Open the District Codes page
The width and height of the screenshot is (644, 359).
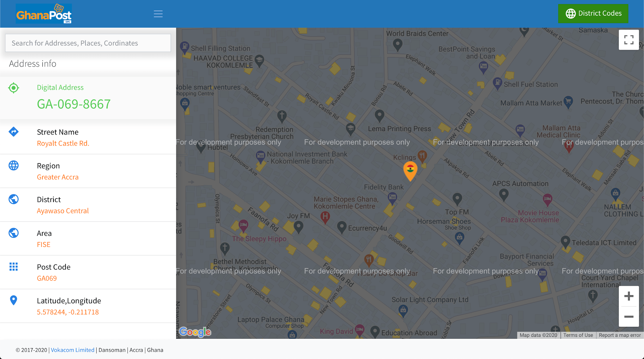tap(593, 13)
